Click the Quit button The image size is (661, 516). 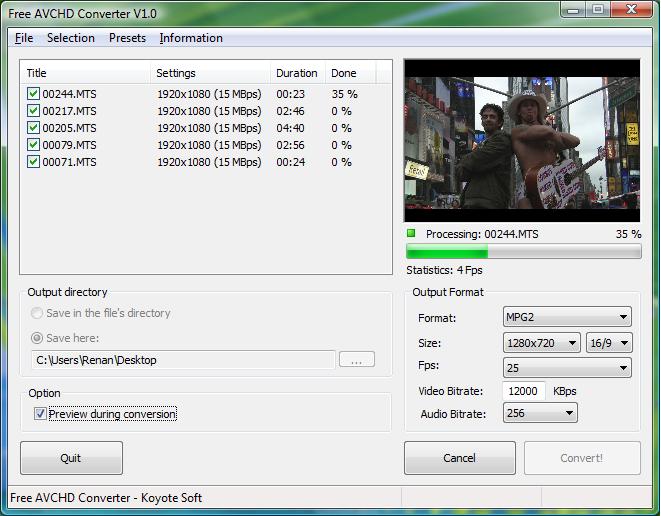tap(71, 458)
